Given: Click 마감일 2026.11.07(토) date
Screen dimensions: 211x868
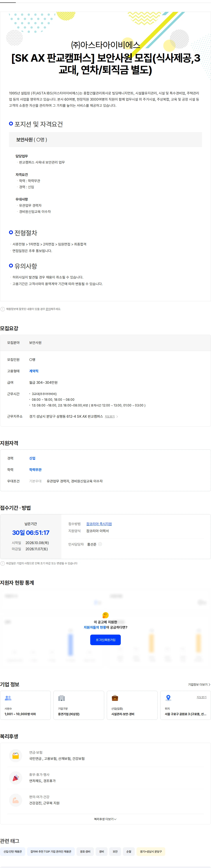Looking at the screenshot, I should tap(36, 549).
